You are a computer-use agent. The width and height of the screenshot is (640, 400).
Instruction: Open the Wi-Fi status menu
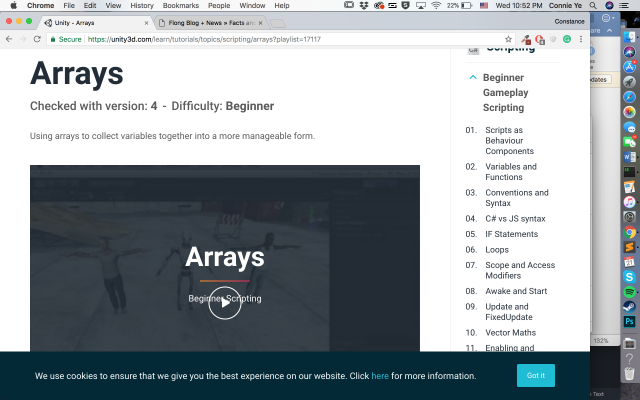[x=436, y=5]
